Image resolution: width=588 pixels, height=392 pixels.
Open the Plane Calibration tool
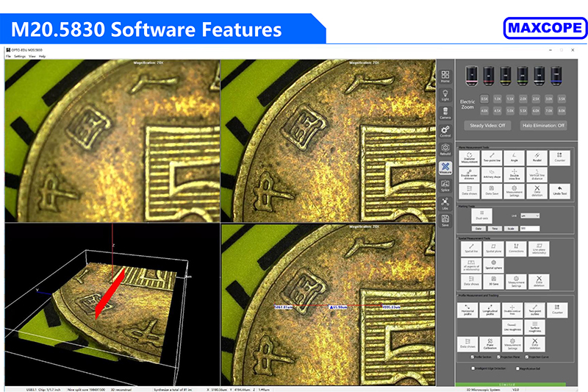[x=490, y=343]
